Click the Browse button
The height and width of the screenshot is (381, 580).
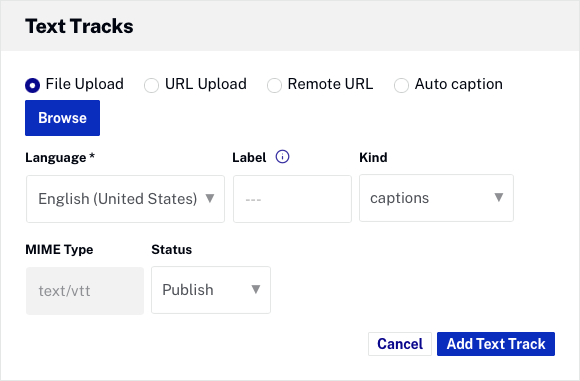coord(63,118)
